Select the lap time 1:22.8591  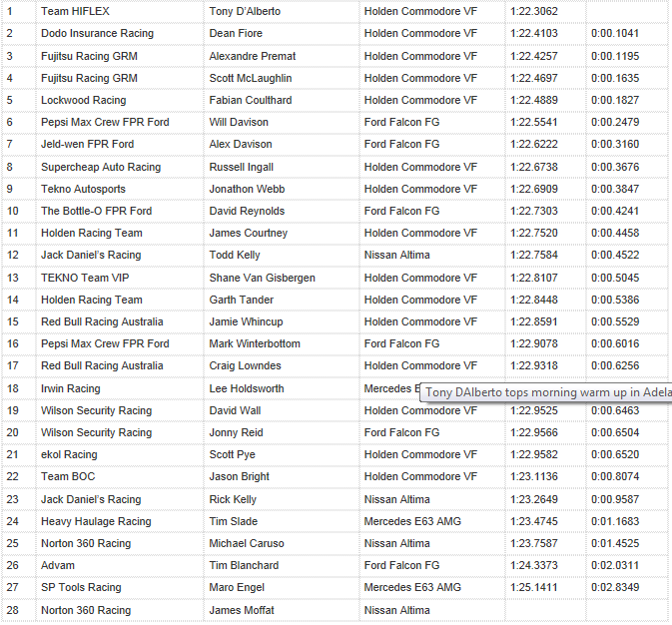click(x=533, y=321)
